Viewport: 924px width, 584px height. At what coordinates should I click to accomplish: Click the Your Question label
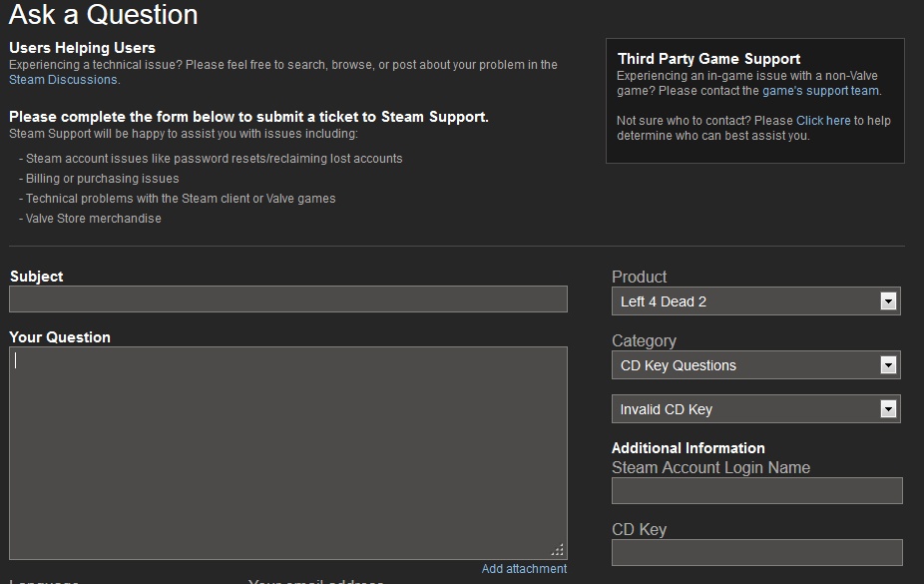click(60, 337)
